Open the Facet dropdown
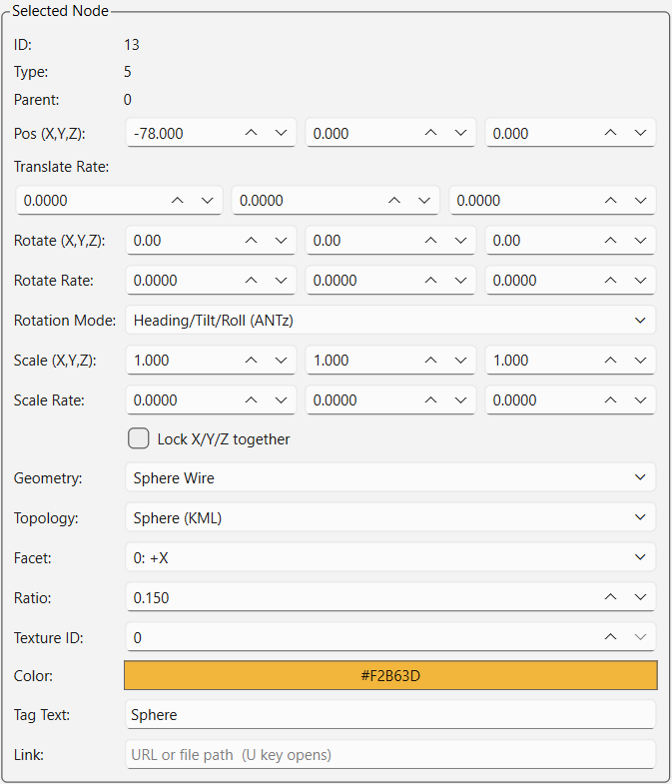Image resolution: width=672 pixels, height=784 pixels. point(390,557)
